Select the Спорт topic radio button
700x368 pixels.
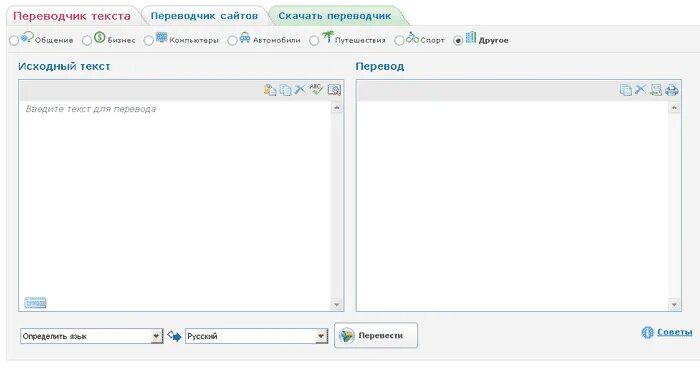click(399, 41)
